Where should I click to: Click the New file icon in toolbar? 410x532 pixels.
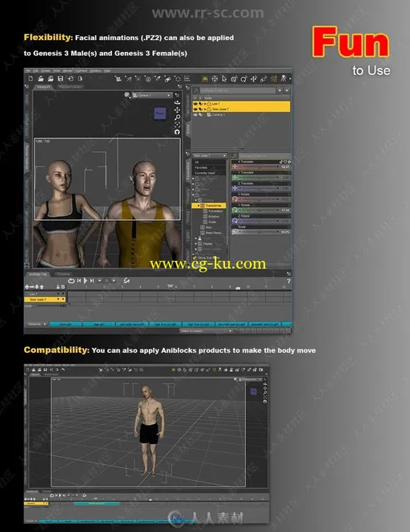(x=31, y=78)
